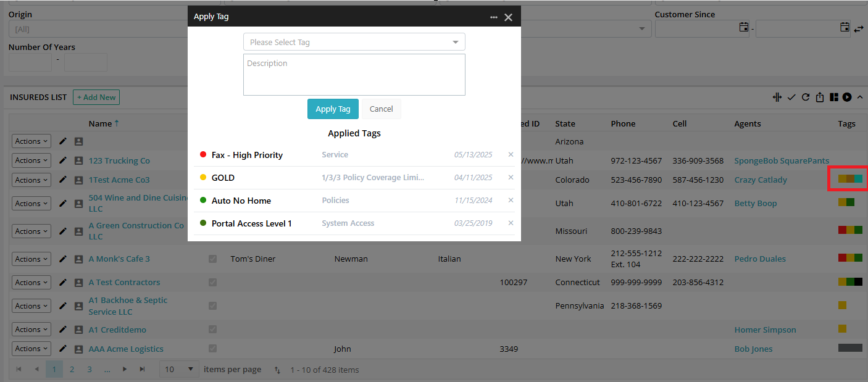Image resolution: width=868 pixels, height=382 pixels.
Task: Export the Insureds List
Action: coord(820,97)
